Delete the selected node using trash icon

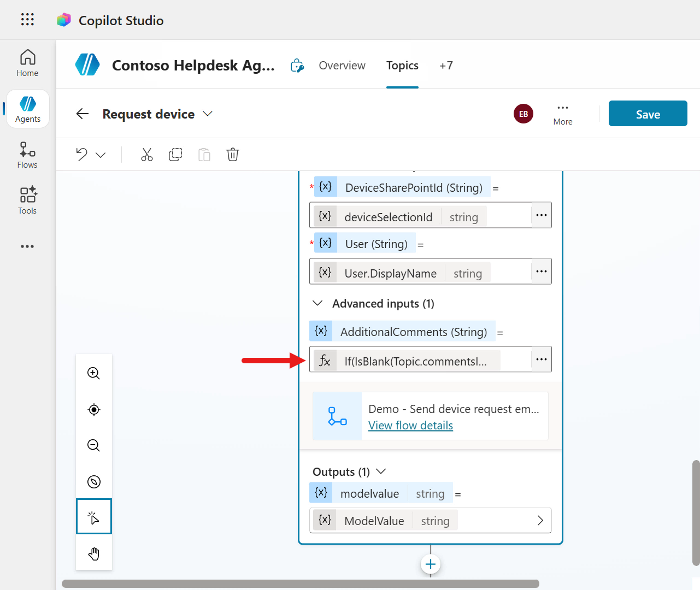pyautogui.click(x=233, y=155)
